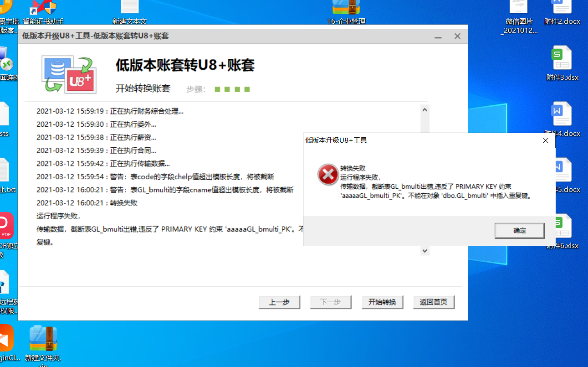Click the last green step indicator square

[x=247, y=89]
